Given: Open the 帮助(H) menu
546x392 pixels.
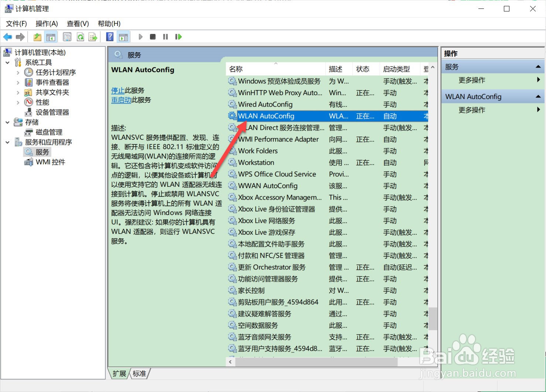Looking at the screenshot, I should click(109, 24).
